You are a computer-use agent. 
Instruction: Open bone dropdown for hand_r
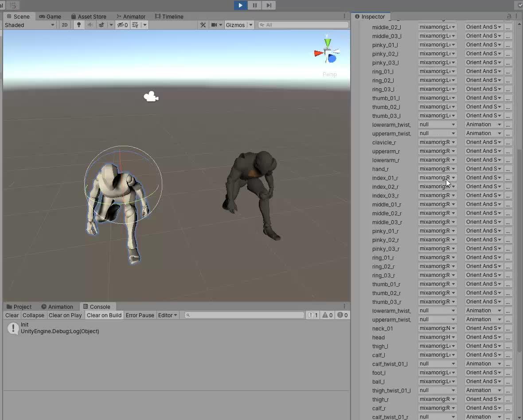pos(437,169)
